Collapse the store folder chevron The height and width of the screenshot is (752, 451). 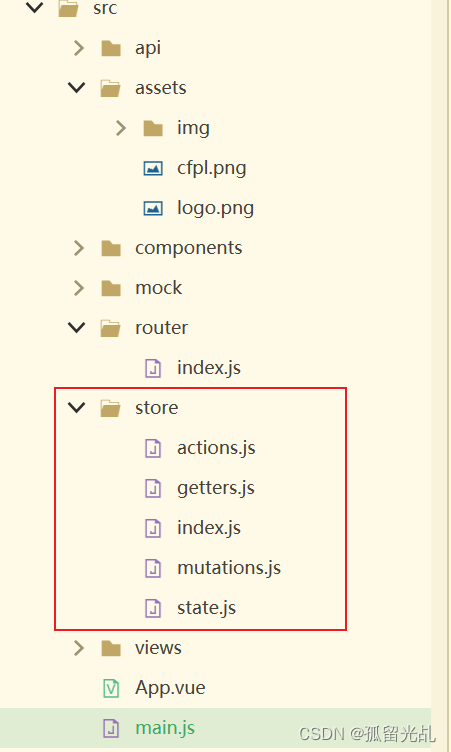[77, 408]
